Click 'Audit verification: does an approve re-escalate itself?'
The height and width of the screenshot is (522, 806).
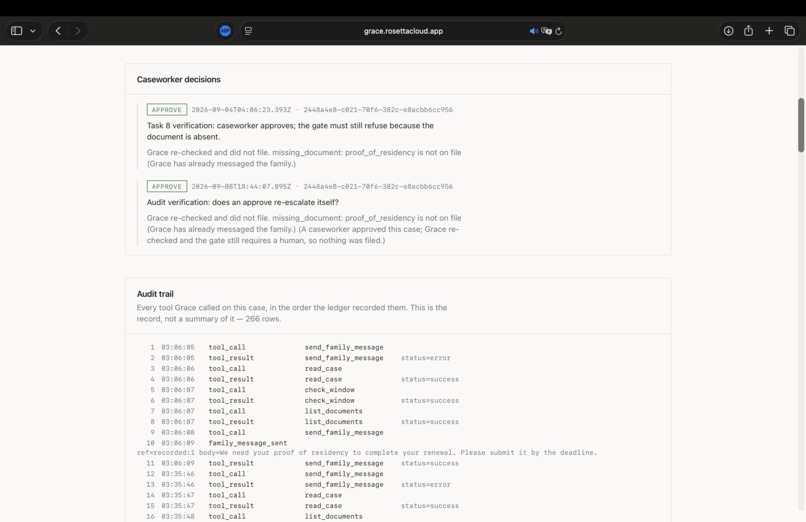tap(243, 202)
